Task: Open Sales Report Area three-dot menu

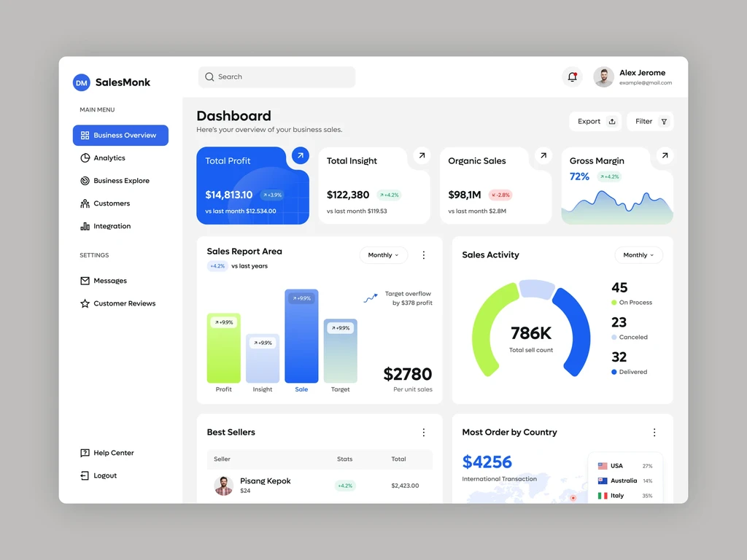Action: [x=424, y=255]
